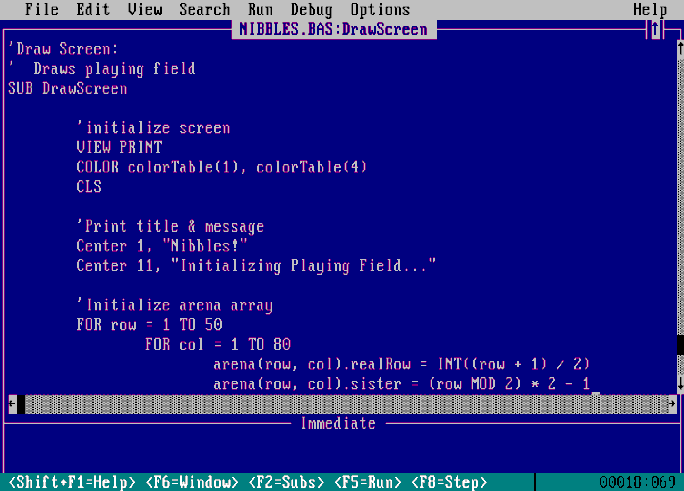Click the "SUB DrawScreen" line

pos(68,89)
